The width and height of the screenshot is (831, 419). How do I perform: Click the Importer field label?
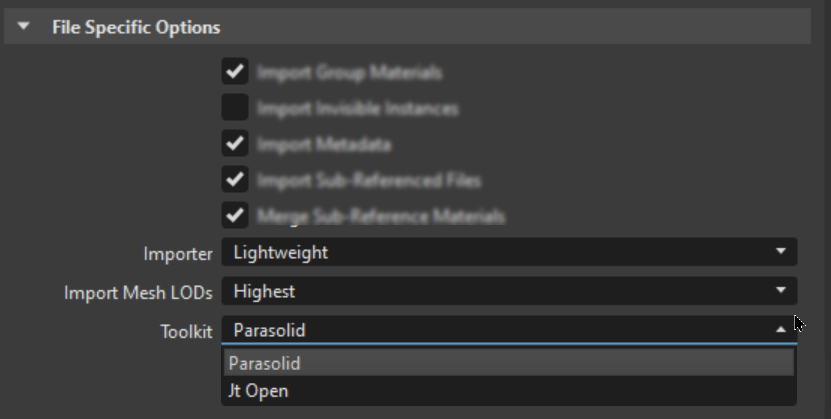click(x=178, y=254)
